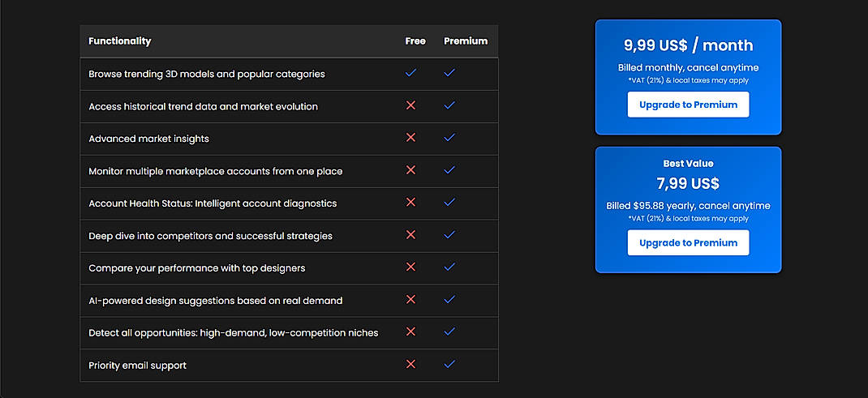Click 'Detect all opportunities: high-demand, low-competition niches'
Viewport: 868px width, 398px height.
[234, 333]
